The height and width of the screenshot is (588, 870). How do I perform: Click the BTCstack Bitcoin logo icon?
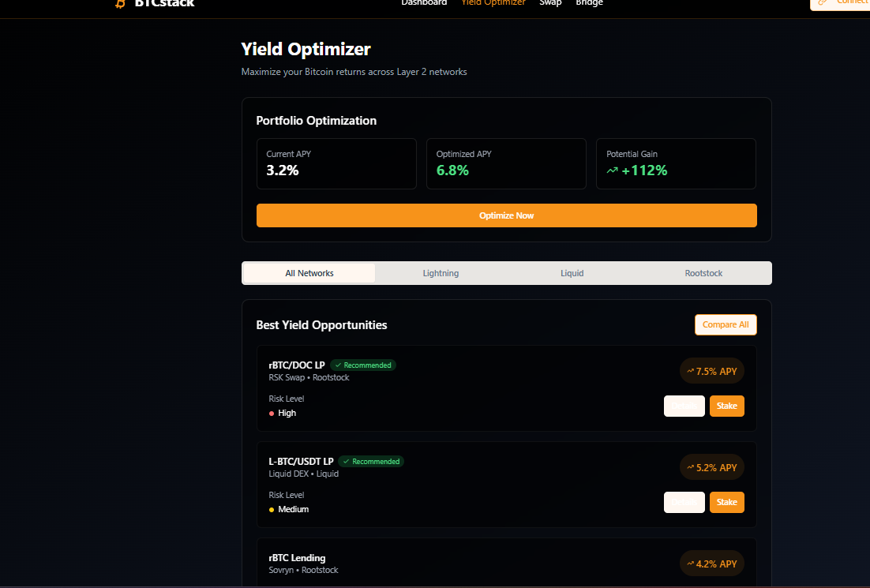point(121,4)
